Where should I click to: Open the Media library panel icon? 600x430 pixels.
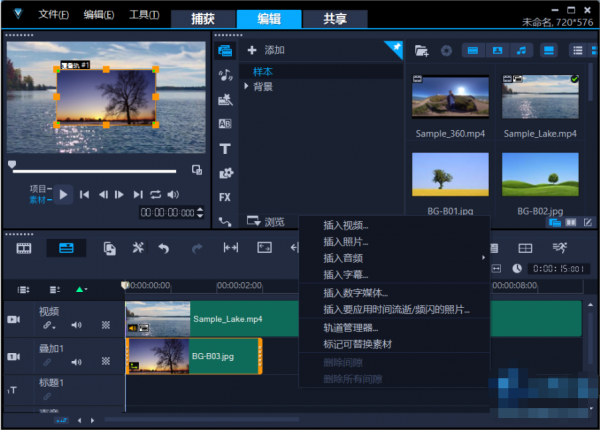click(225, 50)
